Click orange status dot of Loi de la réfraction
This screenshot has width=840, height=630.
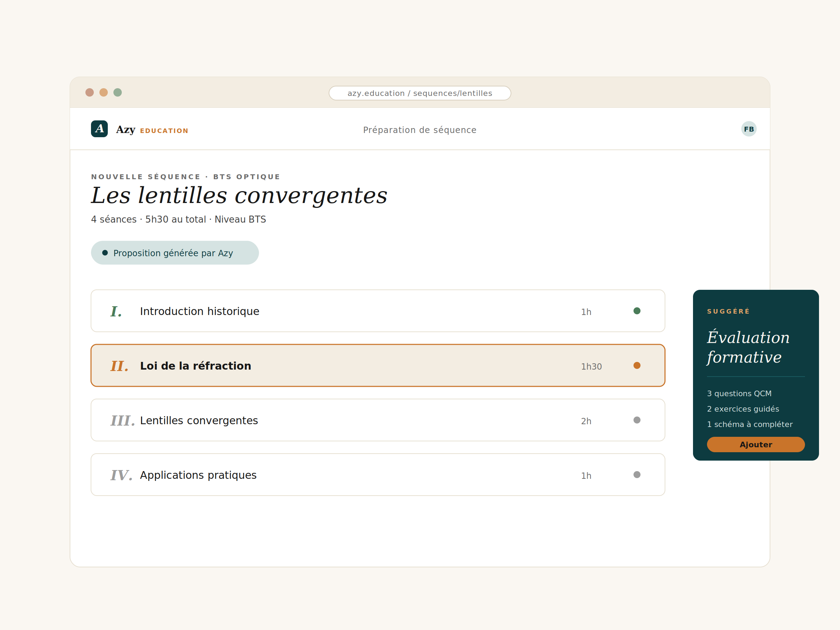(637, 366)
